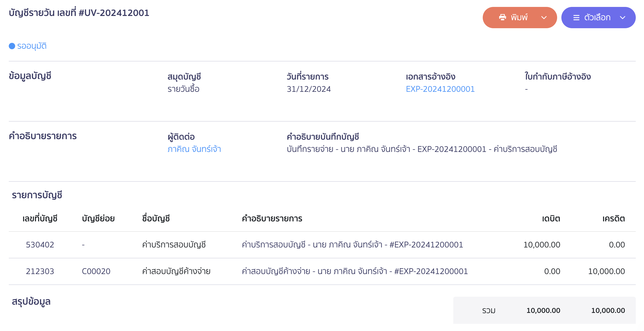Open reference document EXP-20241200001 link
Image resolution: width=644 pixels, height=331 pixels.
tap(440, 89)
